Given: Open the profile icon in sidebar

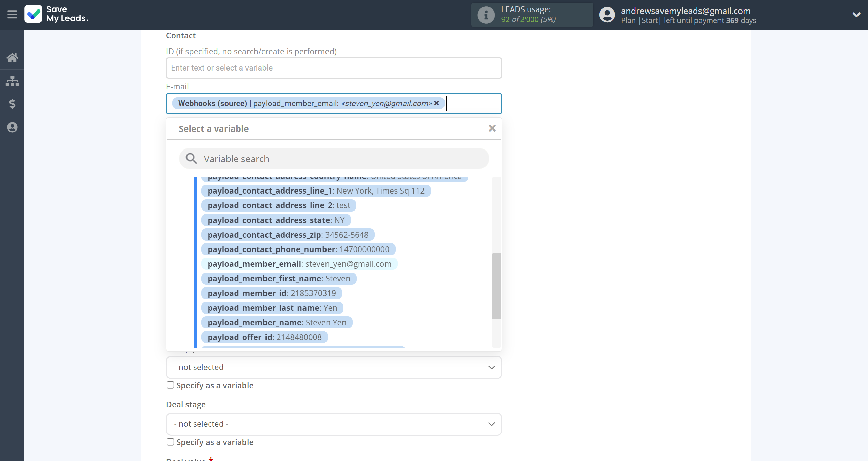Looking at the screenshot, I should coord(12,127).
